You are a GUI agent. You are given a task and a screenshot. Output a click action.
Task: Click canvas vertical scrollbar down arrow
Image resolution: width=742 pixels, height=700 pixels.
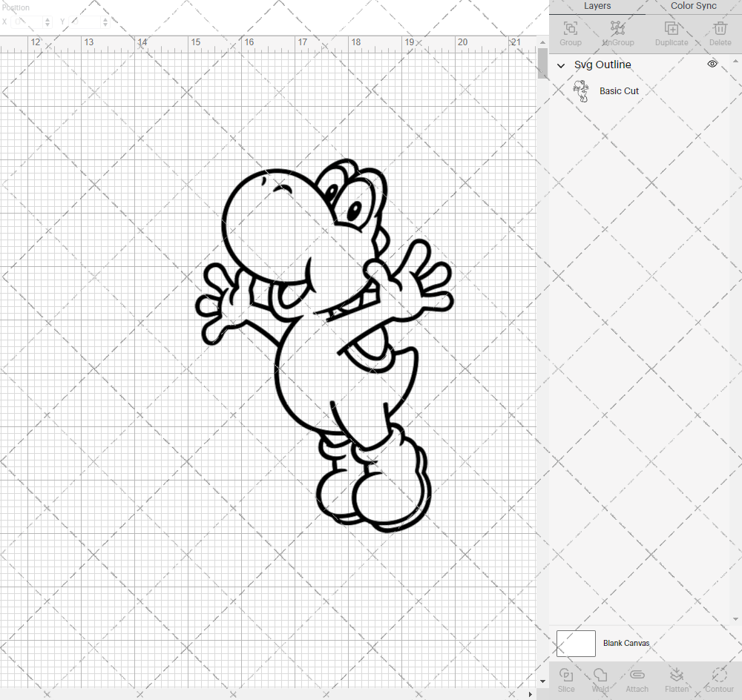(x=542, y=681)
